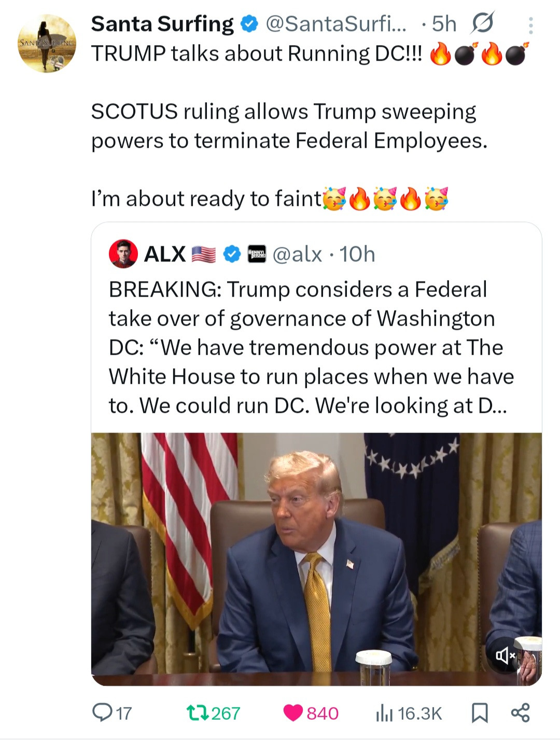Open the share icon
560x741 pixels.
pos(520,713)
